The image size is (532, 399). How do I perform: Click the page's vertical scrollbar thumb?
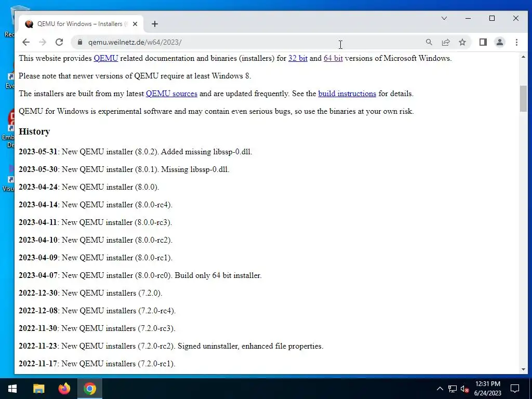[523, 98]
